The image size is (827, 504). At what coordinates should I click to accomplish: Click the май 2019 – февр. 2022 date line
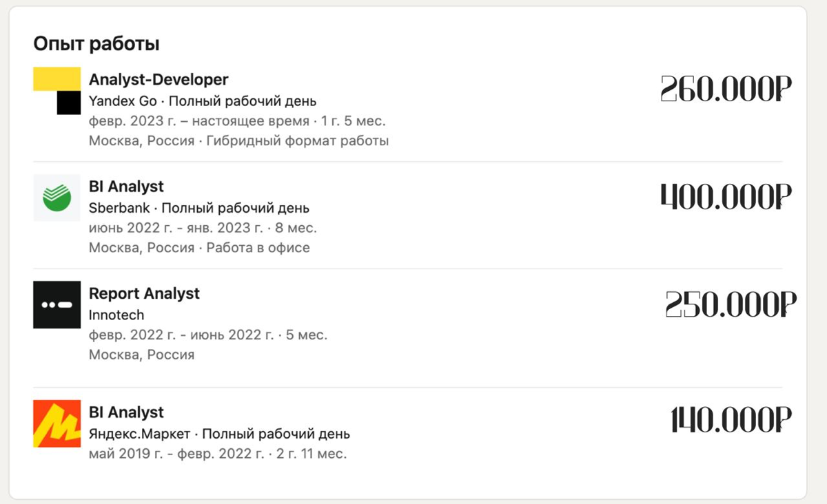click(218, 454)
